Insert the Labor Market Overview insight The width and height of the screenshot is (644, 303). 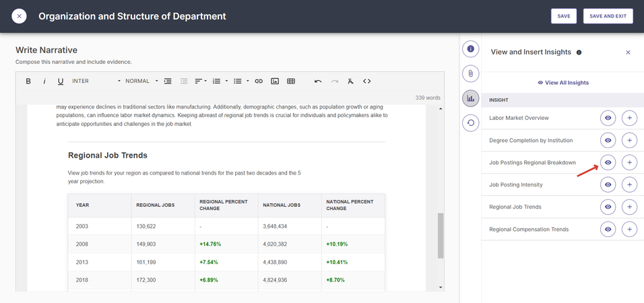629,118
